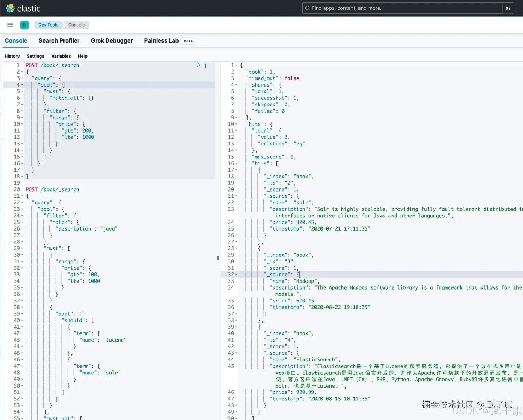The width and height of the screenshot is (523, 420).
Task: Click the Elastic logo icon
Action: click(x=10, y=8)
